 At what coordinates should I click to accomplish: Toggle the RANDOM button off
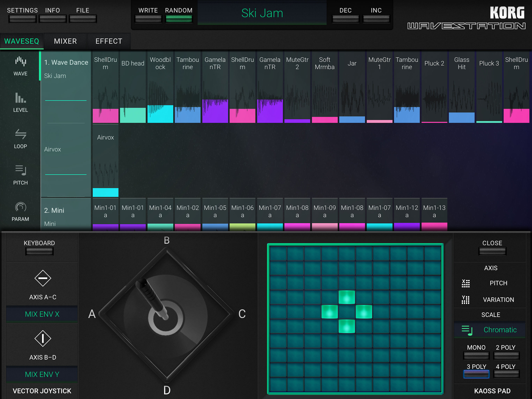pyautogui.click(x=179, y=19)
